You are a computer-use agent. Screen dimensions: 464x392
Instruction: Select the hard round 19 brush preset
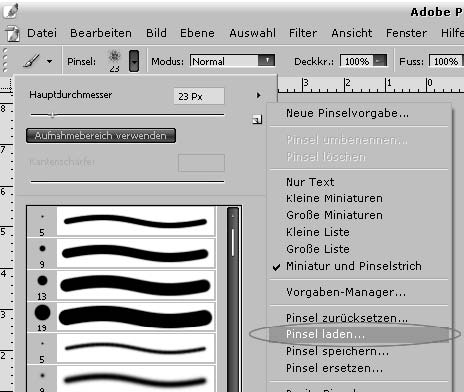(121, 317)
